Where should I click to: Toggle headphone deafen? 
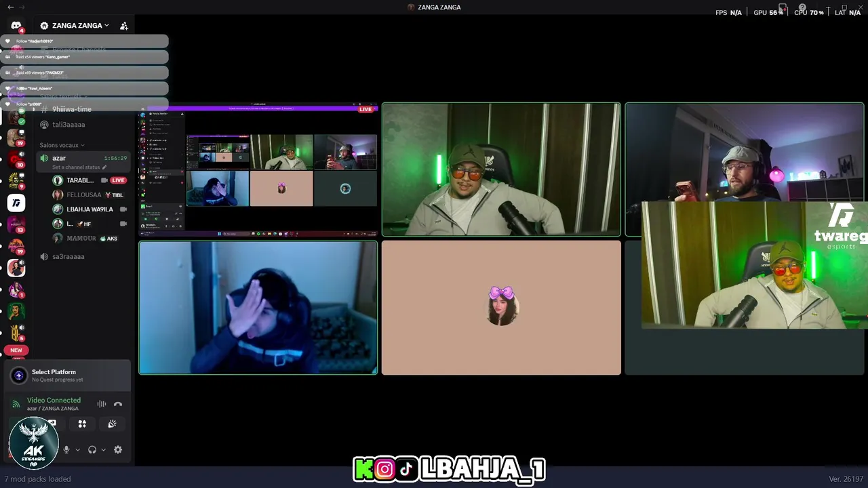coord(92,449)
